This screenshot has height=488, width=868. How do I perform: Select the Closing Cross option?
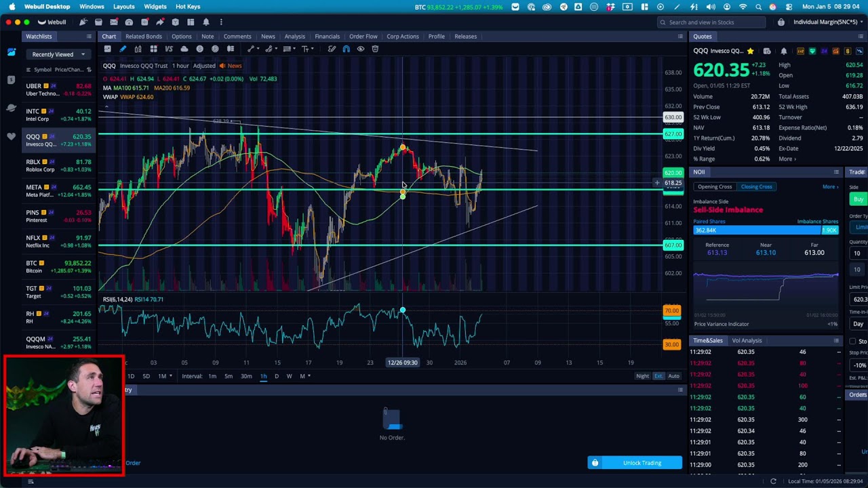click(x=756, y=186)
